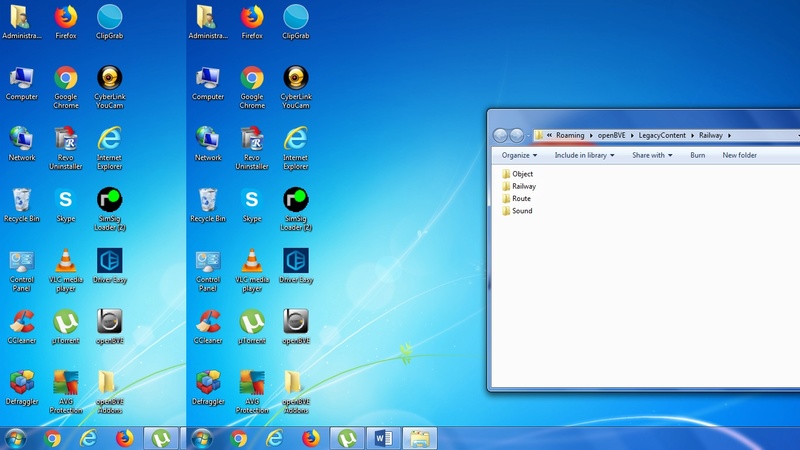
Task: Open Firefox icon on desktop copy nearest Explorer window
Action: [252, 22]
